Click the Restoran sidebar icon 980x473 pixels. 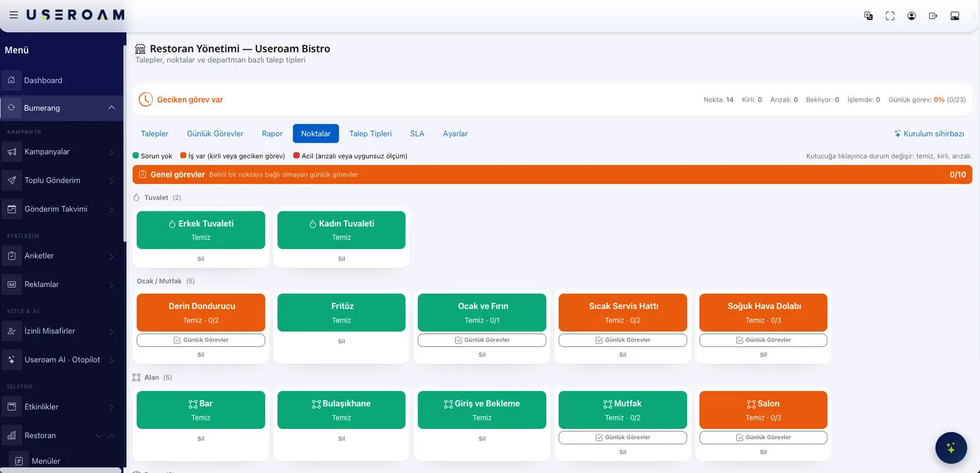(12, 436)
